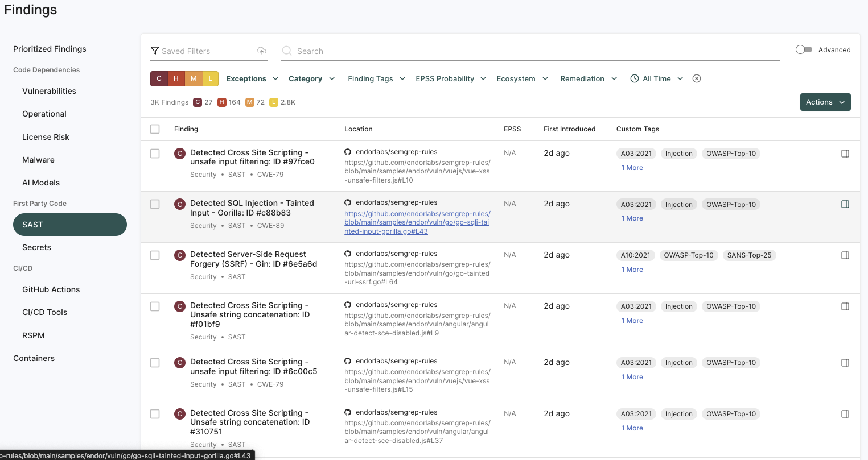Image resolution: width=868 pixels, height=460 pixels.
Task: Select Malware in the sidebar
Action: [38, 160]
